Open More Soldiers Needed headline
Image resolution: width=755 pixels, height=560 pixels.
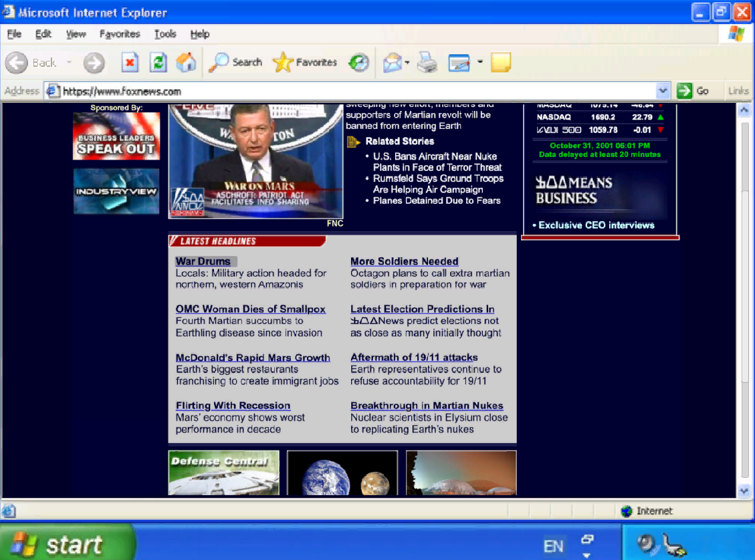[405, 261]
